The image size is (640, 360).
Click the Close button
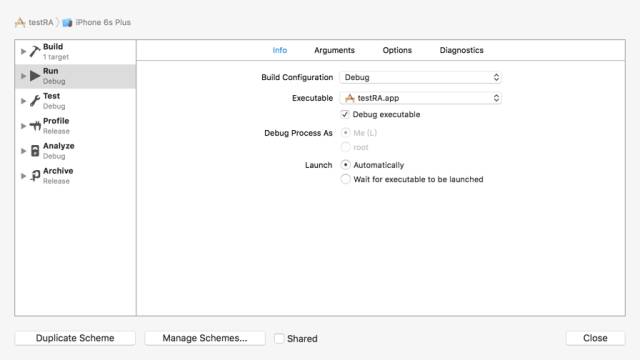click(x=595, y=338)
